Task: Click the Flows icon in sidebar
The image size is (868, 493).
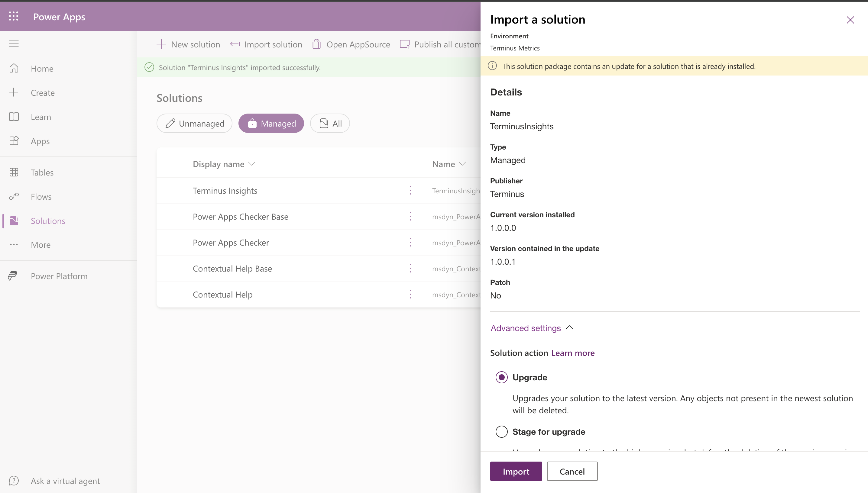Action: [x=14, y=196]
